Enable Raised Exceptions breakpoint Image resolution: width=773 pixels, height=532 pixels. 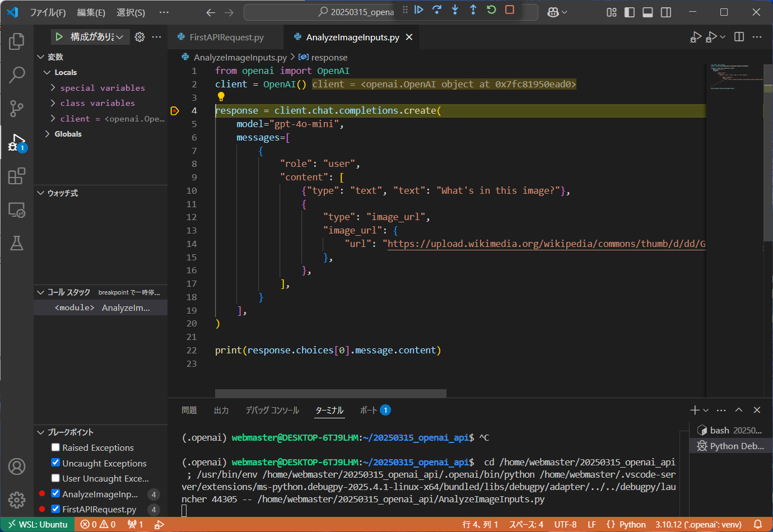click(55, 447)
